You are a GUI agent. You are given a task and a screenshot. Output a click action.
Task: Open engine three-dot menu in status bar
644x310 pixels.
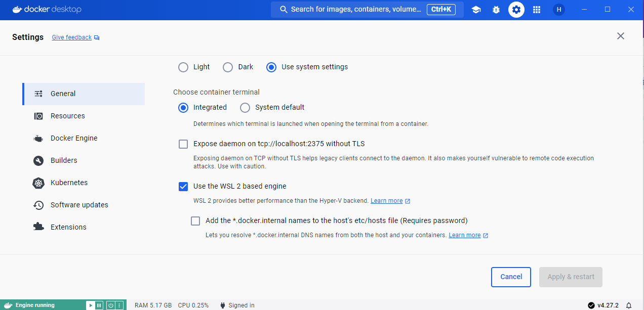point(119,305)
